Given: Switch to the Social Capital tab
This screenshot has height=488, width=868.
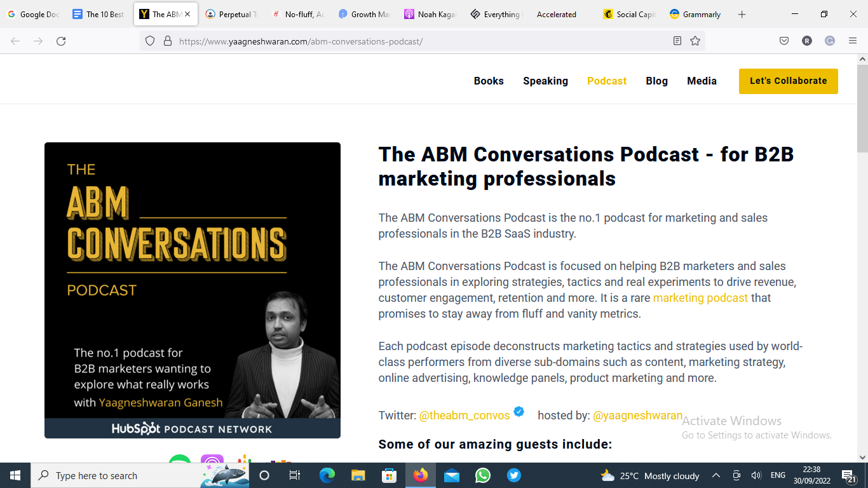Looking at the screenshot, I should (628, 14).
